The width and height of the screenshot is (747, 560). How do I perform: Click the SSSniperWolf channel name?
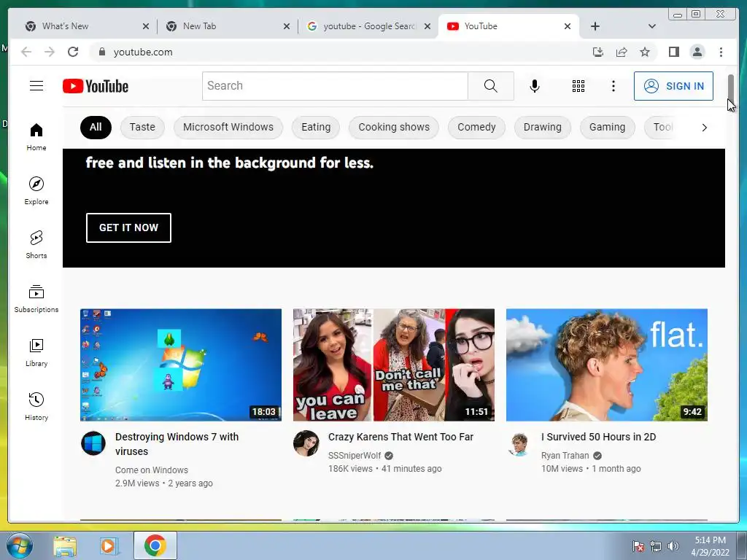pyautogui.click(x=355, y=455)
